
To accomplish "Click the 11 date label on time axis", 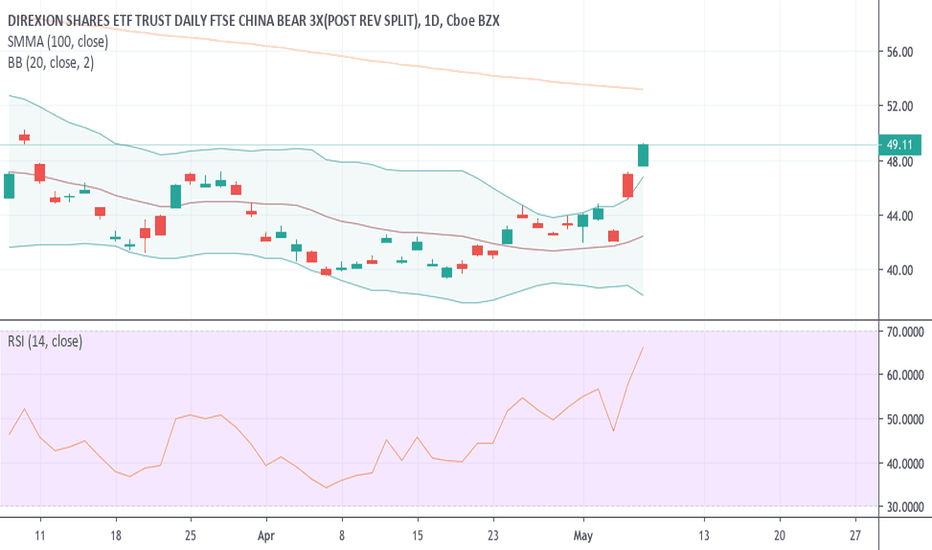I will pyautogui.click(x=40, y=536).
